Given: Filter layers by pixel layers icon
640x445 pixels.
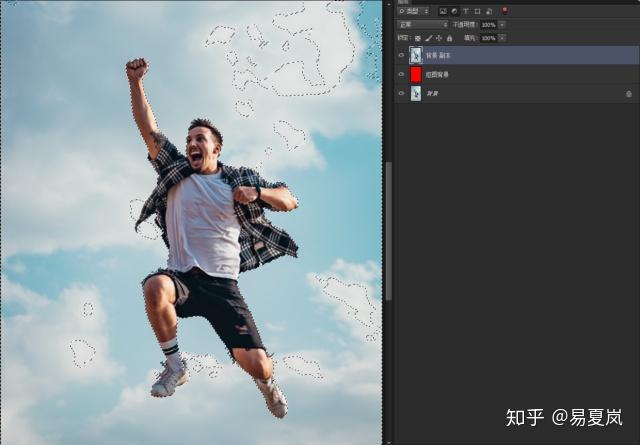Looking at the screenshot, I should 443,11.
